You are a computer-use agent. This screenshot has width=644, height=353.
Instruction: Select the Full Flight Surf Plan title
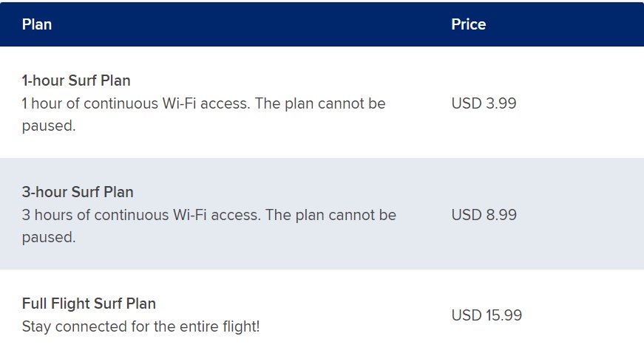click(x=89, y=304)
